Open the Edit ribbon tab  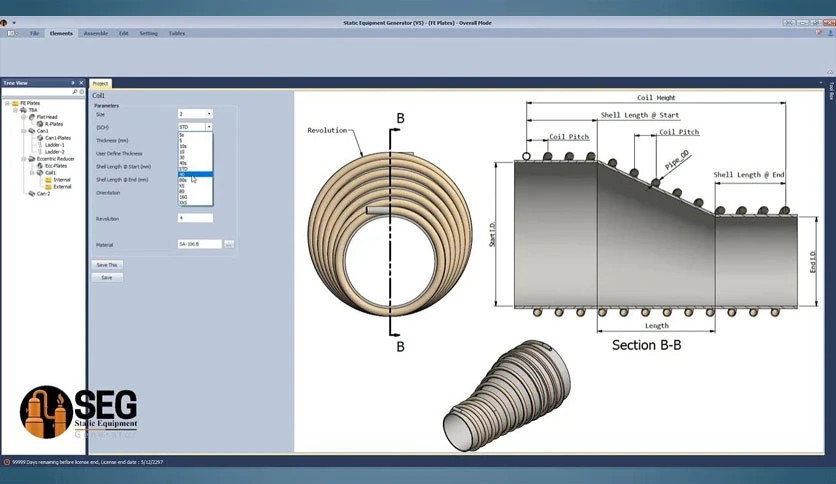(x=124, y=33)
